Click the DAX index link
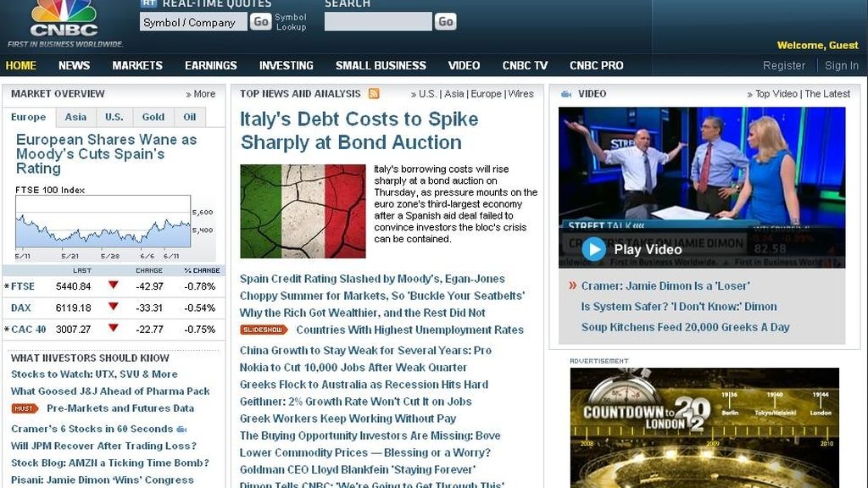Screen dimensions: 868x488 tap(21, 308)
